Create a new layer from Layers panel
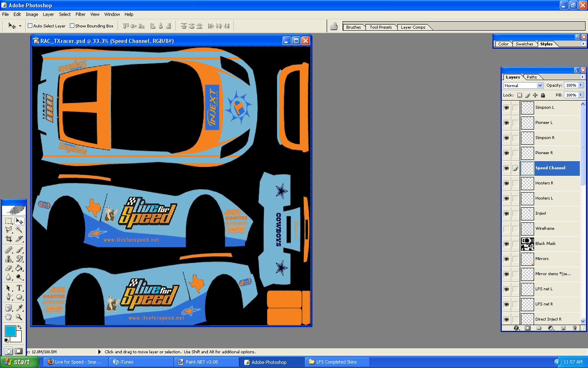The image size is (588, 368). (x=563, y=328)
